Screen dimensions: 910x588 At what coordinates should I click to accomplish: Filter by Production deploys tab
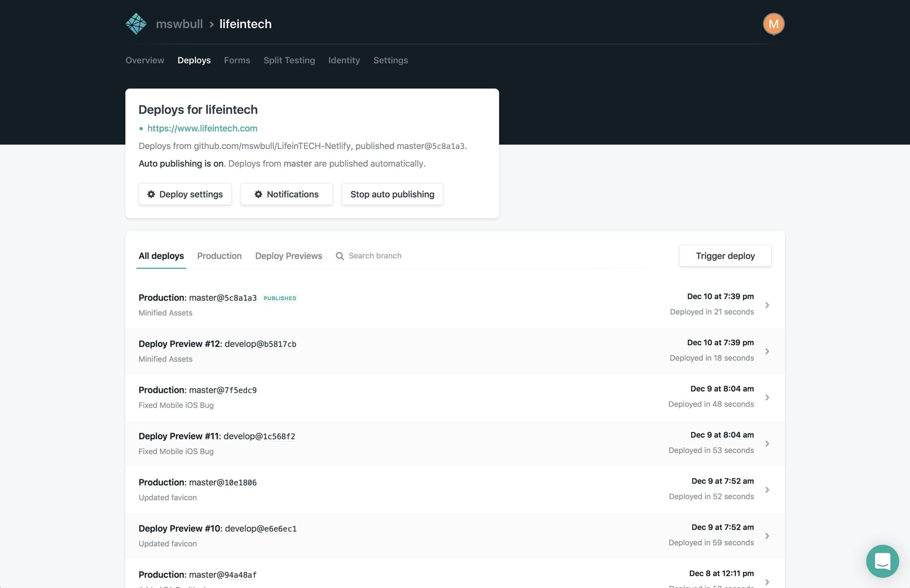(x=220, y=256)
